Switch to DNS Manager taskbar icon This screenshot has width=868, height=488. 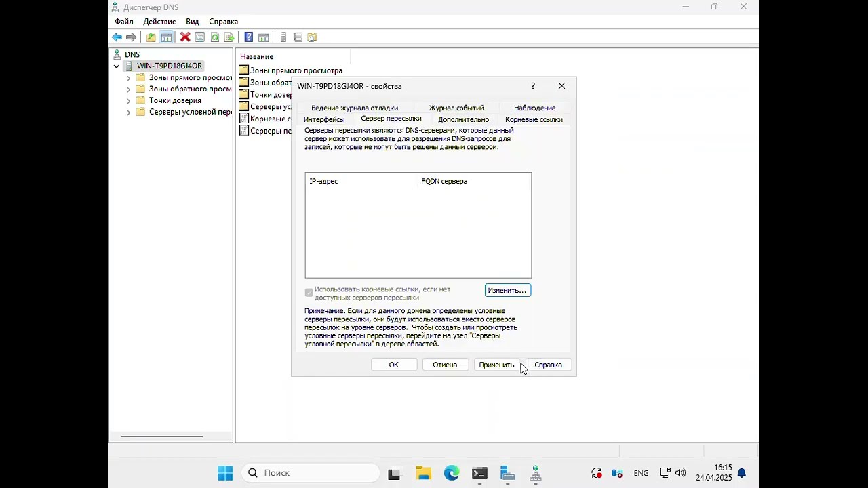(x=536, y=473)
